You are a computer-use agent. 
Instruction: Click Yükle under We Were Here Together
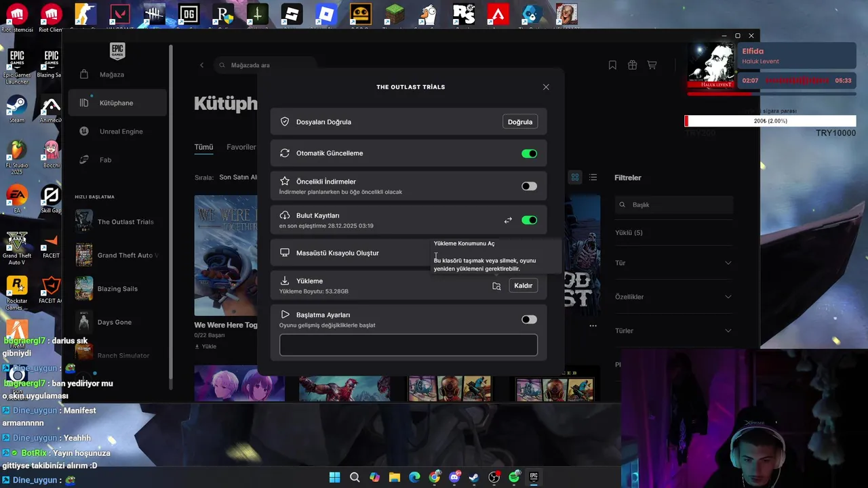coord(205,346)
